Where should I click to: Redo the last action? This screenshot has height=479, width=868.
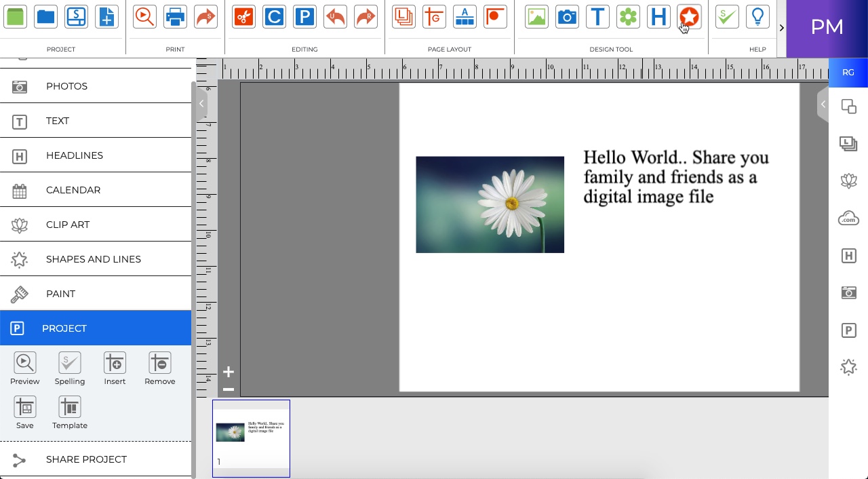[x=366, y=16]
